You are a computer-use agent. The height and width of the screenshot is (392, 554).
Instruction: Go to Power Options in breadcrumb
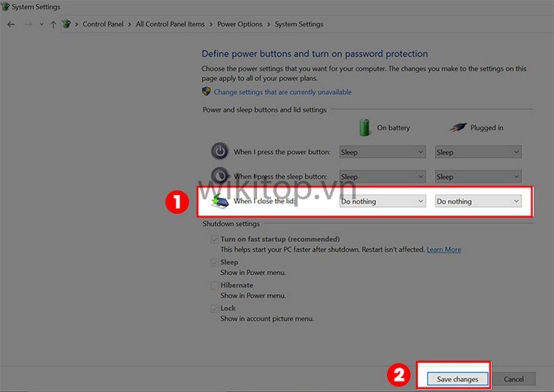[x=239, y=24]
